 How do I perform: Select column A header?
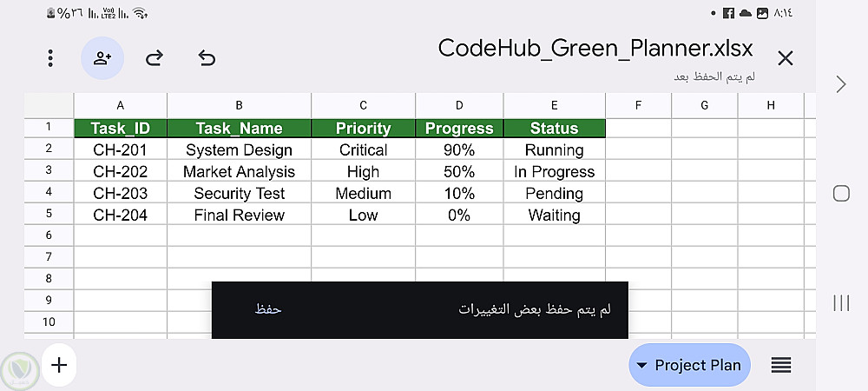click(x=120, y=105)
